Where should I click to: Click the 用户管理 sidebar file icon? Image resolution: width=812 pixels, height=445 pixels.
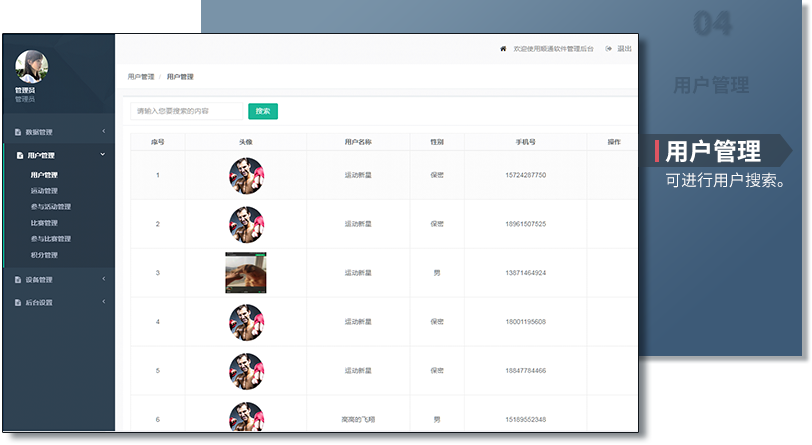[x=18, y=155]
